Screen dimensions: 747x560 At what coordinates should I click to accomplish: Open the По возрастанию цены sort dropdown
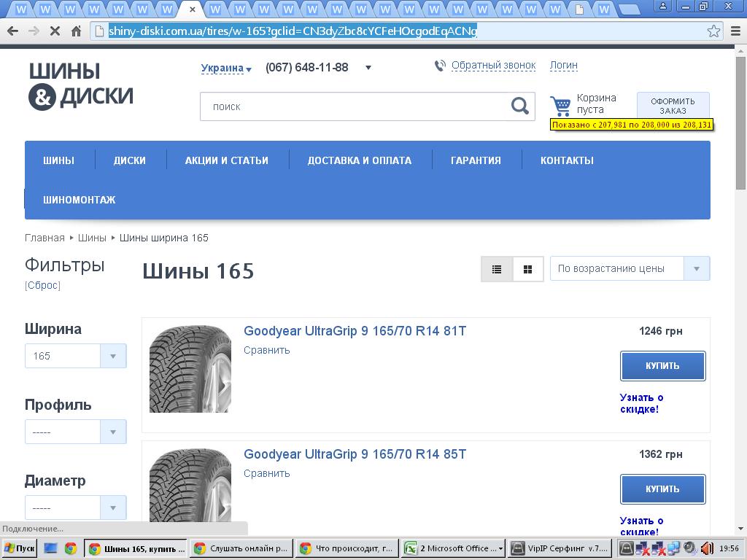630,268
